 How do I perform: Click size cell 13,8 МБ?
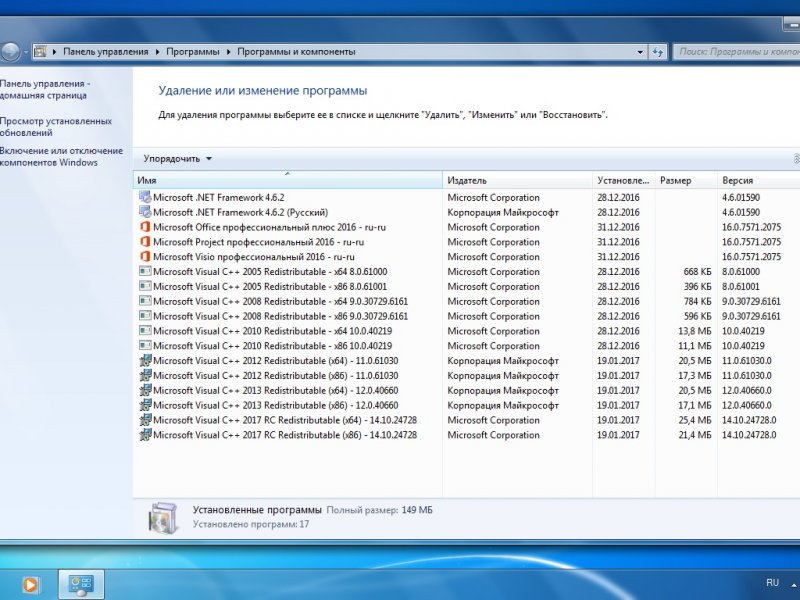694,331
